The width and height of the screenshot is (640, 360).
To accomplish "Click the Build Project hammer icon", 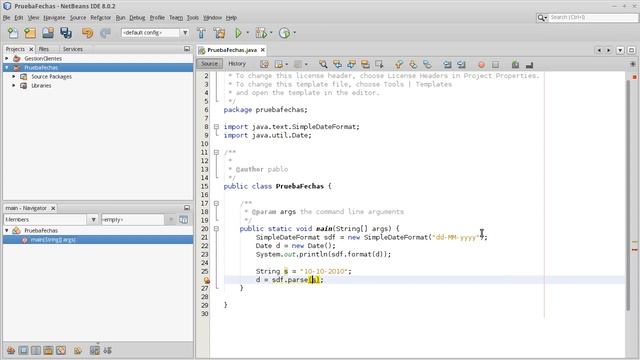I will tap(201, 33).
